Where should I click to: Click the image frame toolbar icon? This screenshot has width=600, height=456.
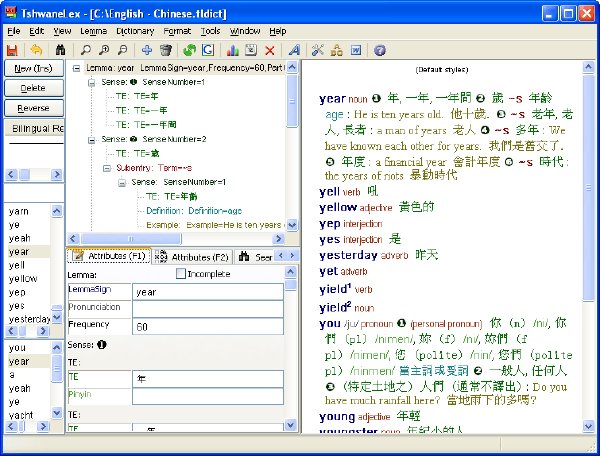click(x=251, y=50)
